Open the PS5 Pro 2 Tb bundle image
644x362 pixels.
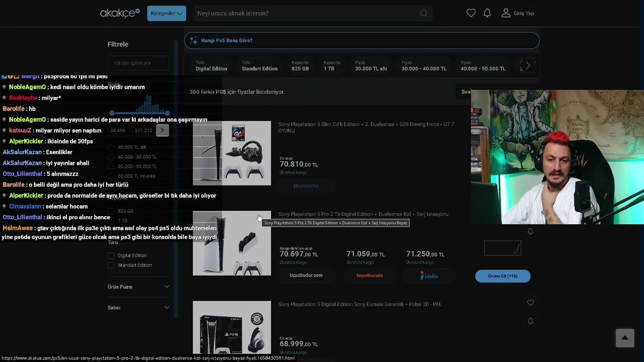(232, 243)
